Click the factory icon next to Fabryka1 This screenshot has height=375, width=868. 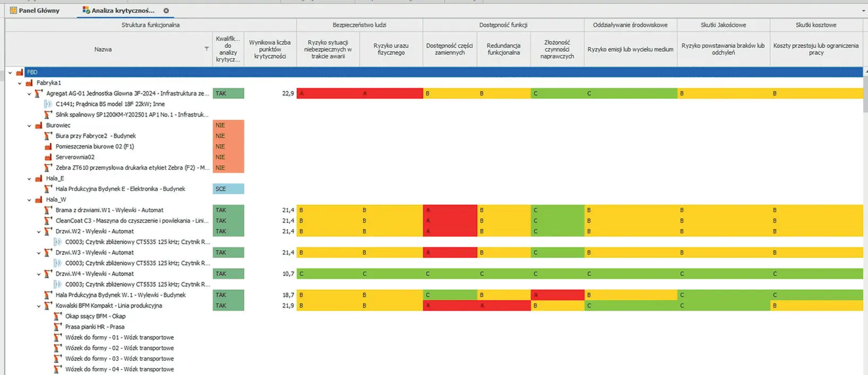[29, 83]
